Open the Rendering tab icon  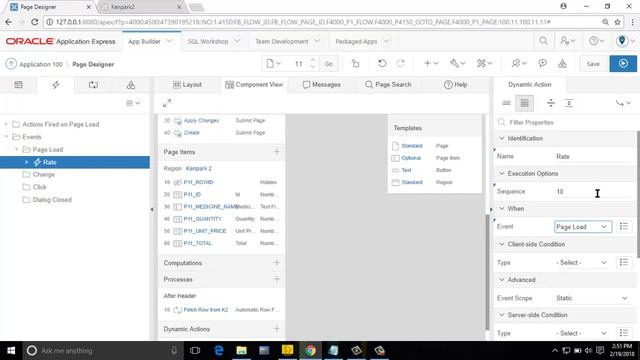[18, 85]
